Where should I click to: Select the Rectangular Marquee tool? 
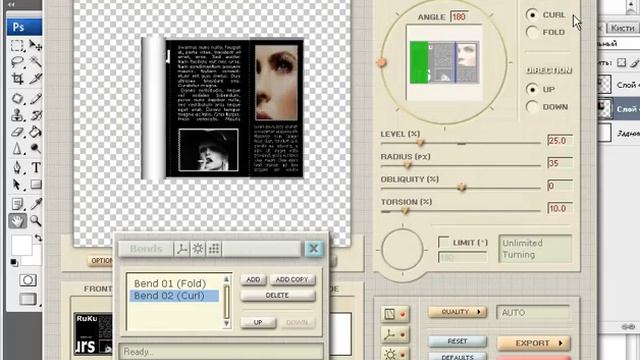click(17, 45)
